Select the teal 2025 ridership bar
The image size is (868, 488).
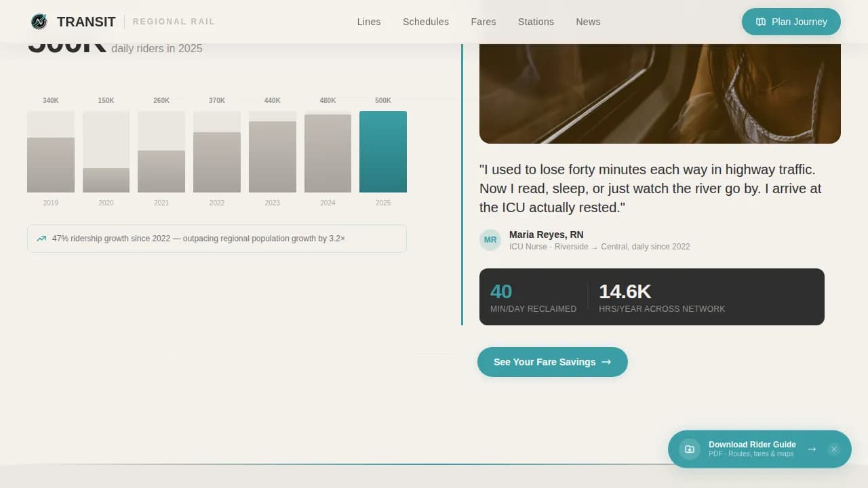coord(383,152)
